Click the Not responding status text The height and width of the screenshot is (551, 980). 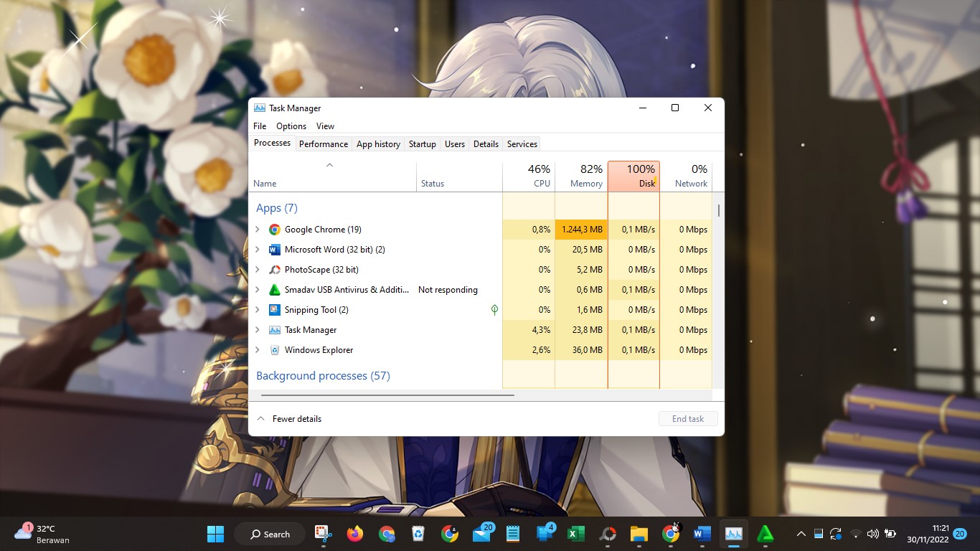coord(448,290)
